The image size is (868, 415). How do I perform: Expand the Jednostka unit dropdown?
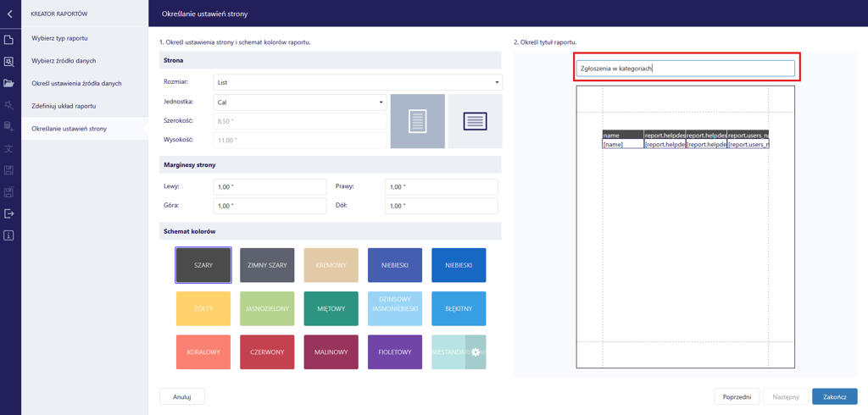(x=299, y=102)
